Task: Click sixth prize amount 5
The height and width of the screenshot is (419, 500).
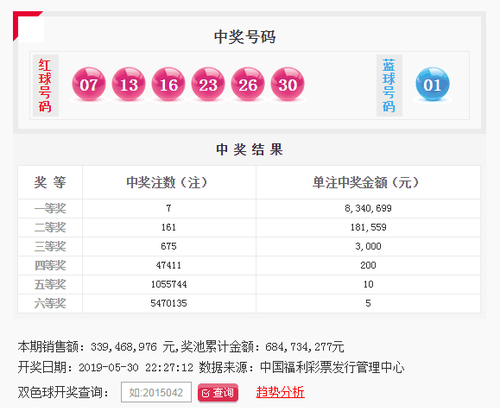Action: (368, 303)
